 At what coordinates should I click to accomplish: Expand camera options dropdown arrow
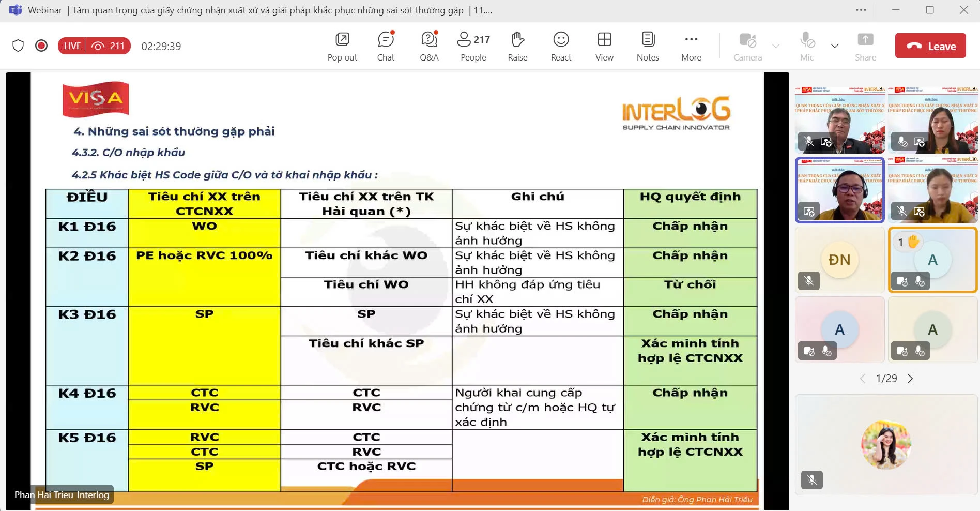click(776, 46)
